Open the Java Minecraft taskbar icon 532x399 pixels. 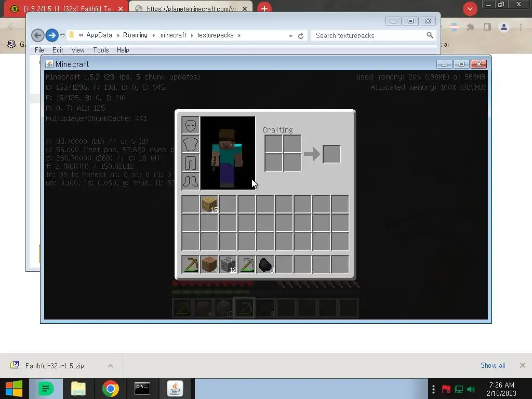(175, 389)
